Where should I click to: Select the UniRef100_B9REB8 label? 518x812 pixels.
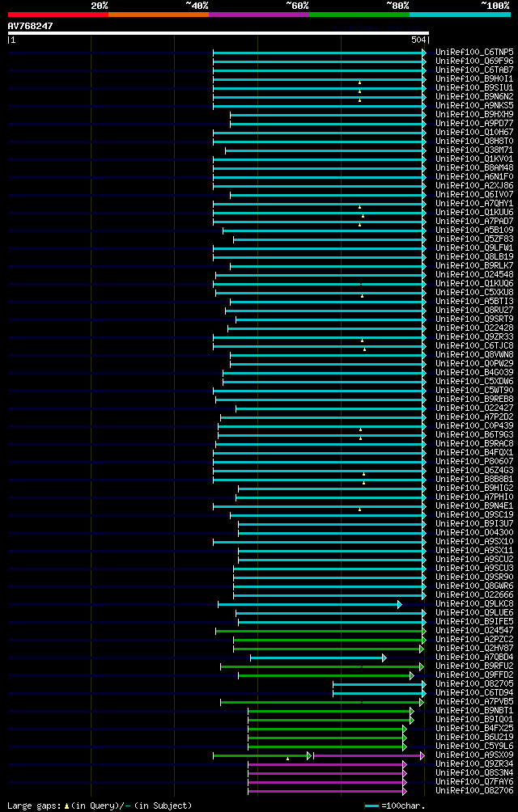(x=474, y=400)
